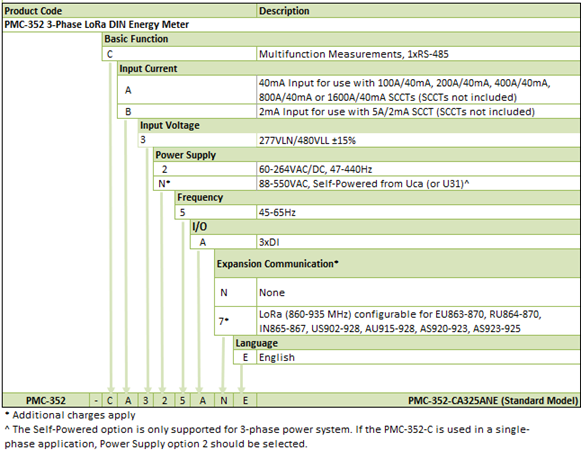The image size is (581, 450).
Task: Click the 40mA Input description text
Action: [404, 90]
